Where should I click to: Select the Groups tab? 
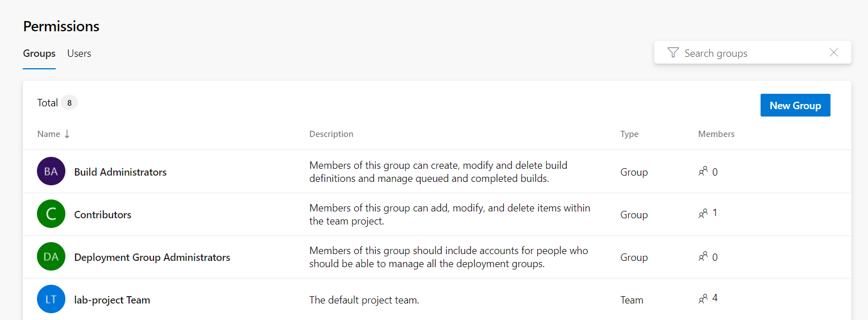point(39,53)
